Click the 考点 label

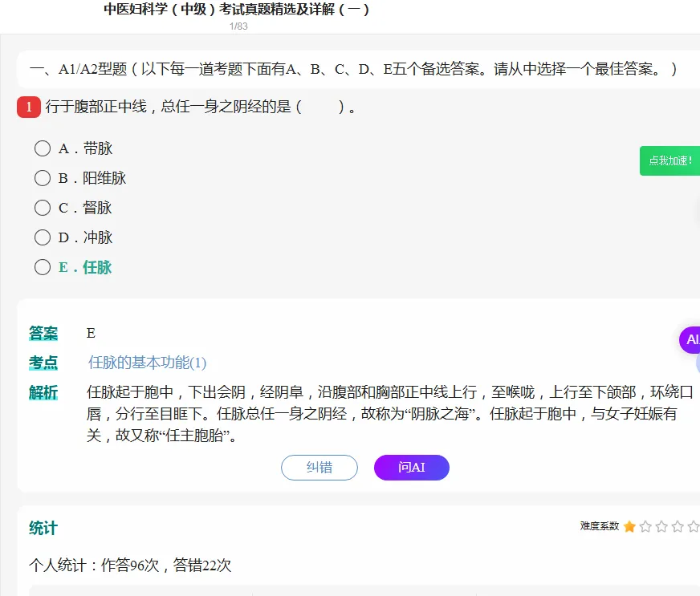pos(43,363)
